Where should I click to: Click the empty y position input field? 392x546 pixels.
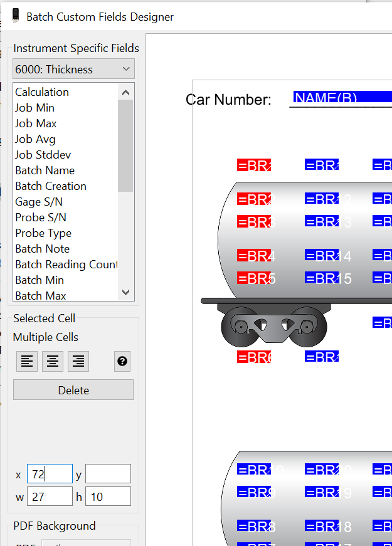coord(108,474)
